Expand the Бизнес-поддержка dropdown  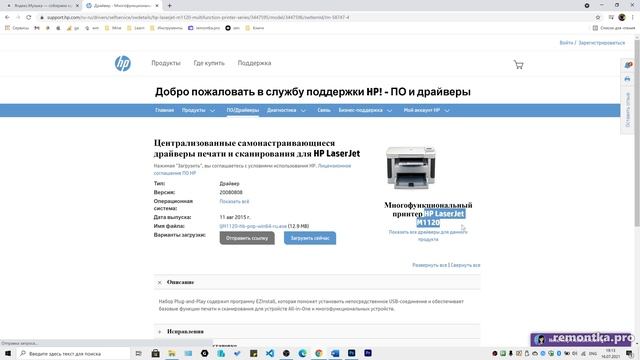389,110
